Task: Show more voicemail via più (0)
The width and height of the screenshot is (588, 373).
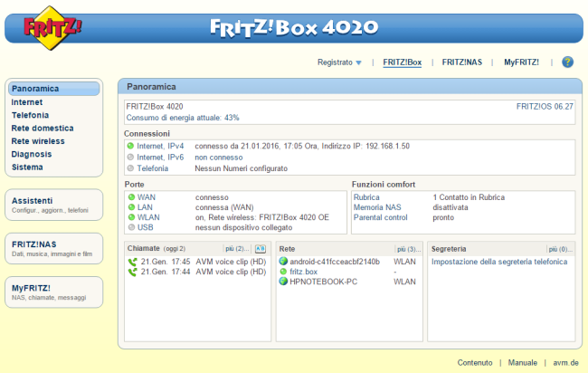Action: (x=560, y=249)
